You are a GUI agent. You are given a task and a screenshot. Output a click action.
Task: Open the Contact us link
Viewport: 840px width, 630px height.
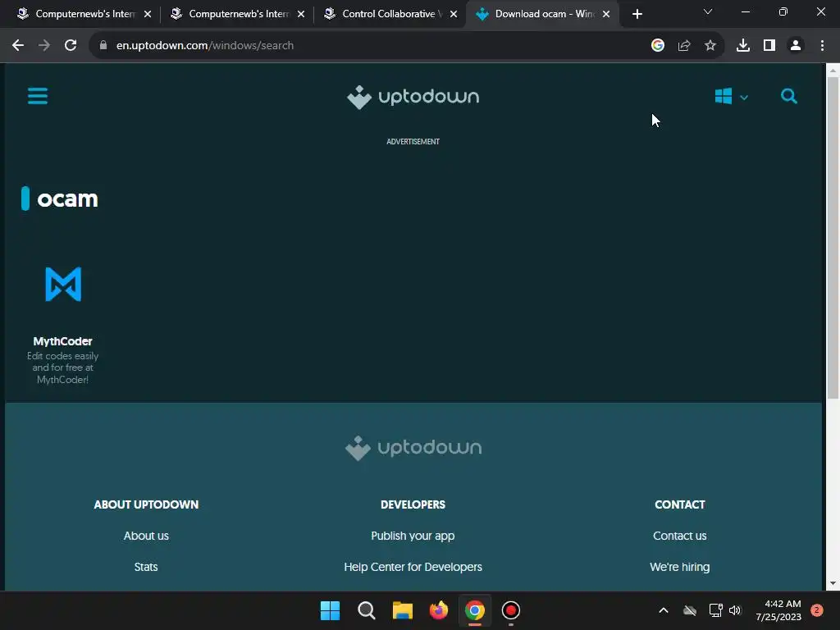click(x=679, y=536)
